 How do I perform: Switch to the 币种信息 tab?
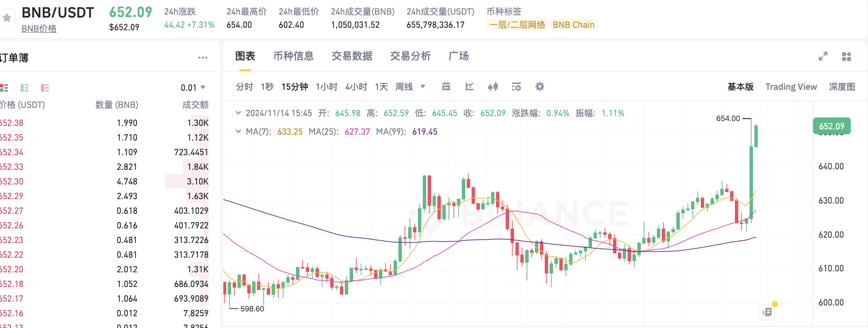click(294, 56)
